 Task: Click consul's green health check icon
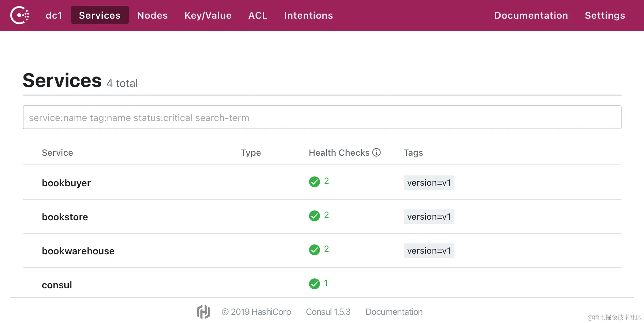click(314, 284)
